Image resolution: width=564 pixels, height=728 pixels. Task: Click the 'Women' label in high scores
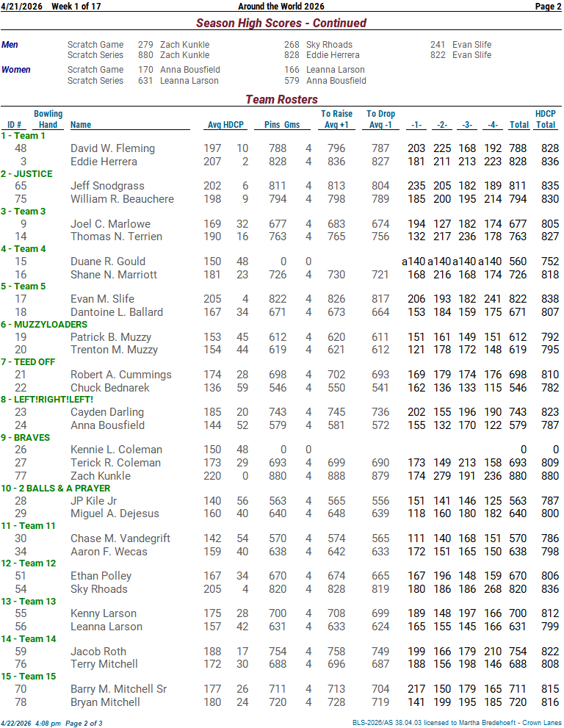(x=16, y=70)
